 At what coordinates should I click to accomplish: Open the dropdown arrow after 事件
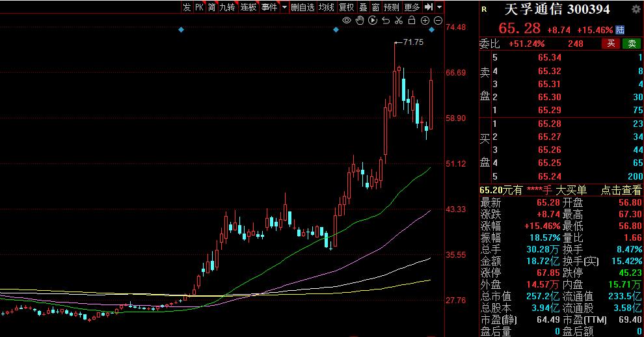click(284, 7)
